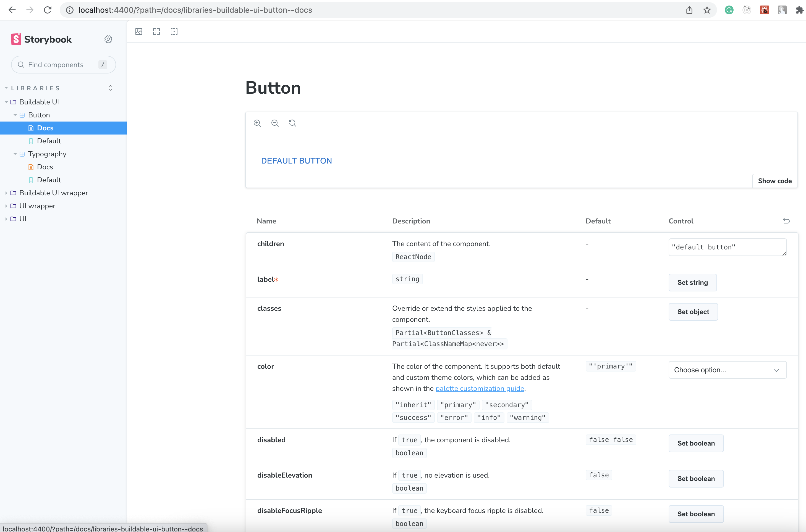The height and width of the screenshot is (532, 806).
Task: Reset all controls using undo icon
Action: (x=787, y=221)
